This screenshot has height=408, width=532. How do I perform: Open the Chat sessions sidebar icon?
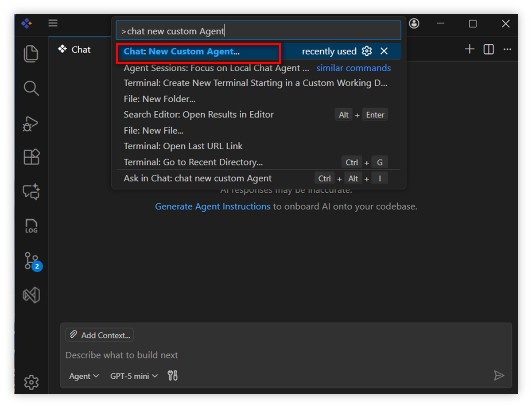pos(31,191)
